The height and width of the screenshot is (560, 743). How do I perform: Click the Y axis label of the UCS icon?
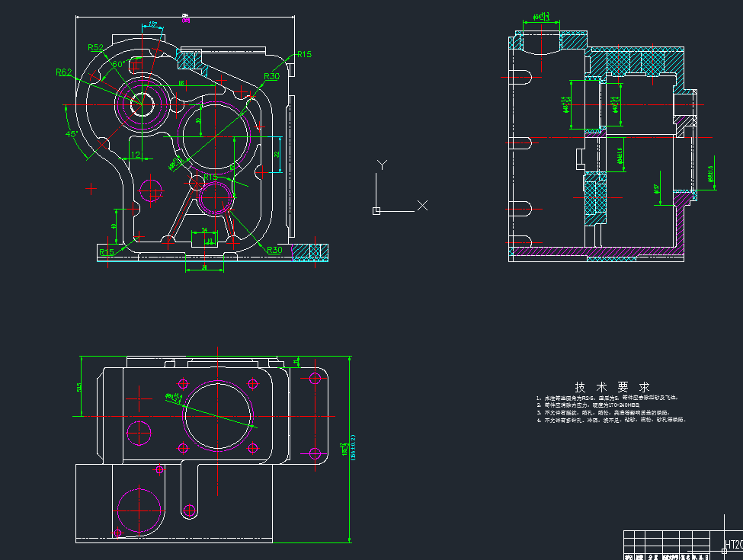[382, 165]
